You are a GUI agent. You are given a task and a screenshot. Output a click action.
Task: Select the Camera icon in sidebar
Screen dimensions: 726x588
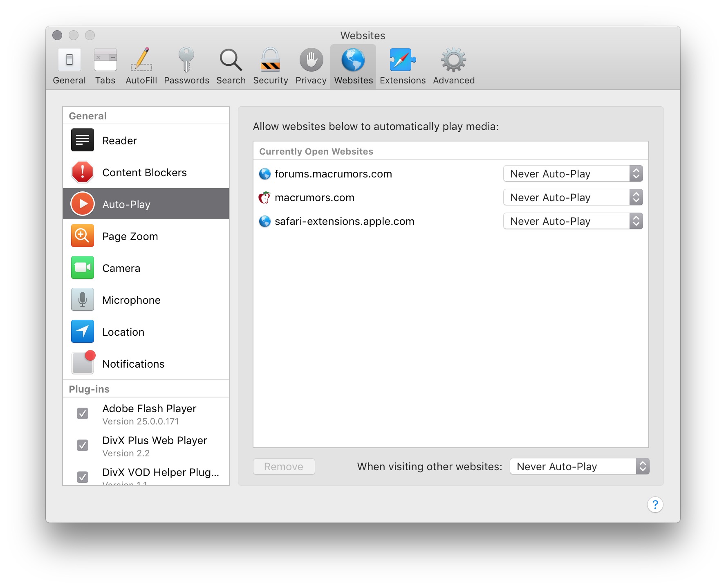pyautogui.click(x=83, y=267)
